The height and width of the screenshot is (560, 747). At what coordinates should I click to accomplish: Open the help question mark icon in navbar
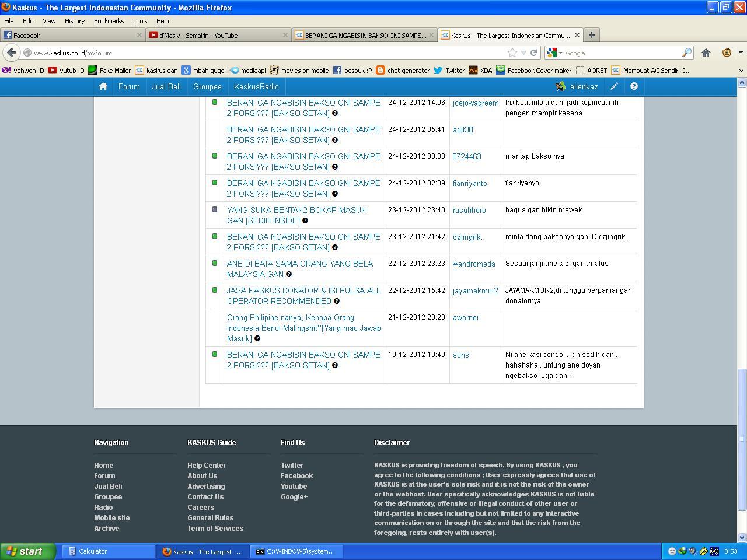[x=634, y=86]
